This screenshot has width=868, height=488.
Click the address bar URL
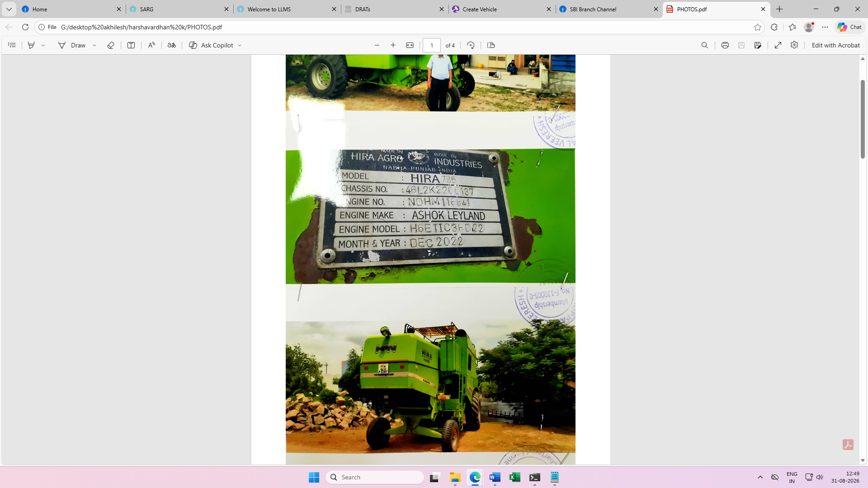[142, 27]
